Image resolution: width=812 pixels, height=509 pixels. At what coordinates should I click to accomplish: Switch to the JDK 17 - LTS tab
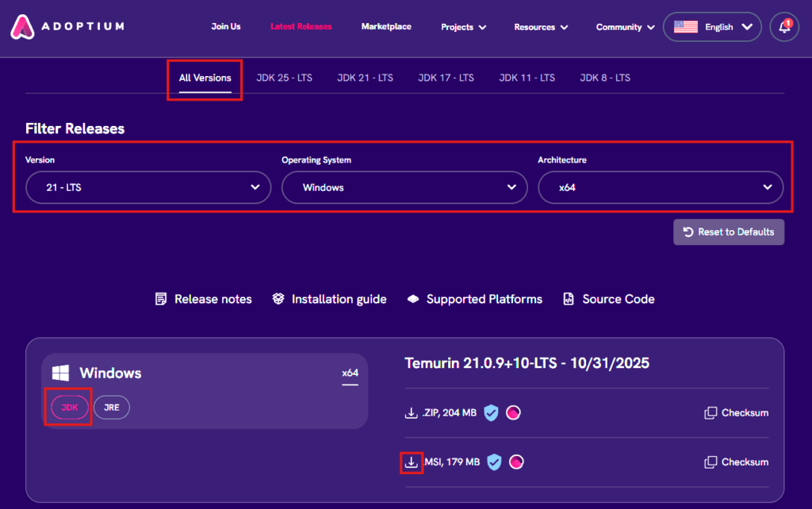(x=446, y=78)
